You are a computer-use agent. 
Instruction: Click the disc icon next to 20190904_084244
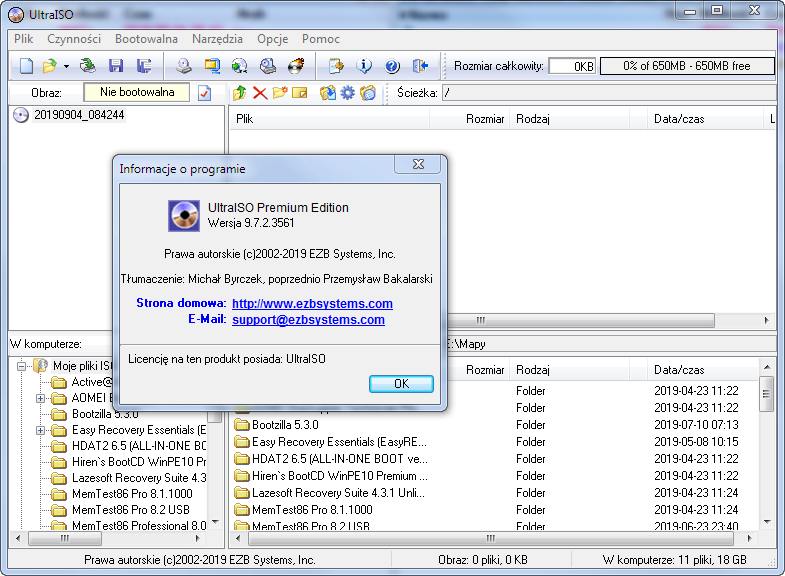(21, 115)
